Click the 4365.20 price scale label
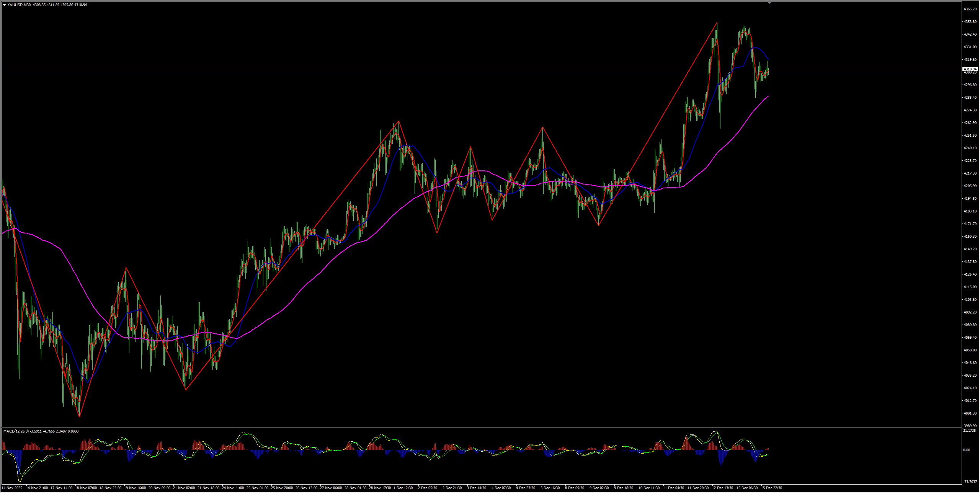The image size is (980, 493). (969, 9)
